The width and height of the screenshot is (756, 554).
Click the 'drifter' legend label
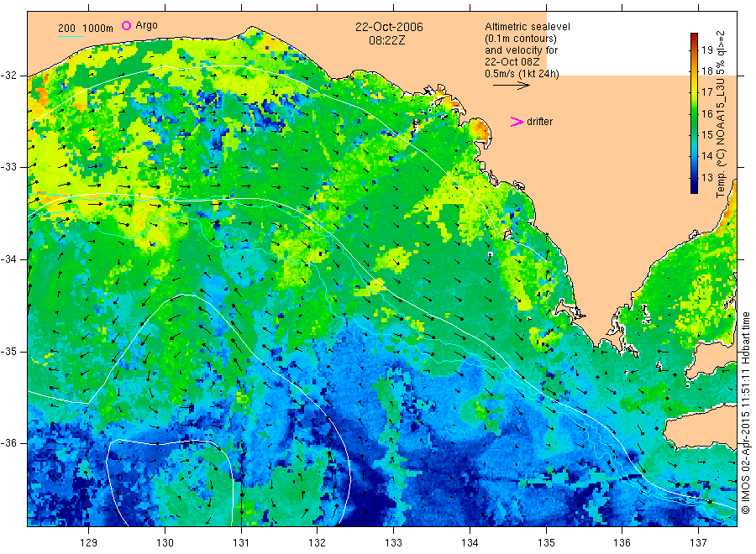tap(539, 122)
